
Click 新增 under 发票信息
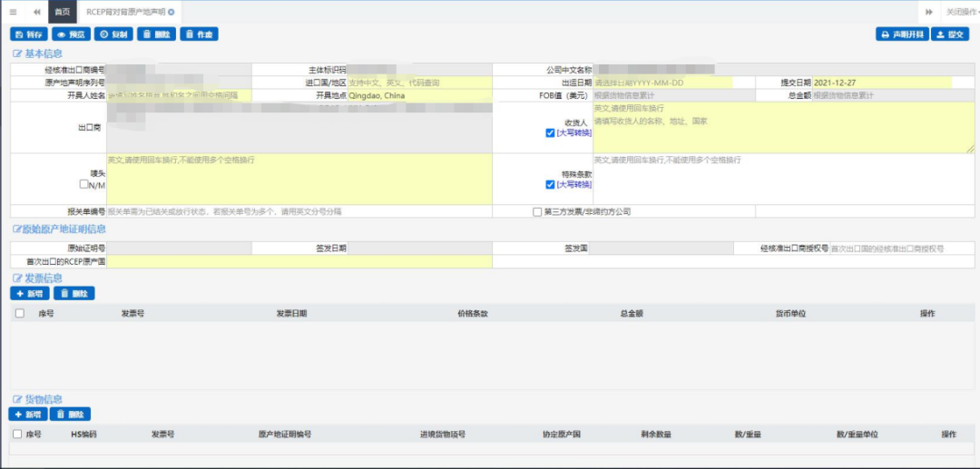[x=29, y=294]
